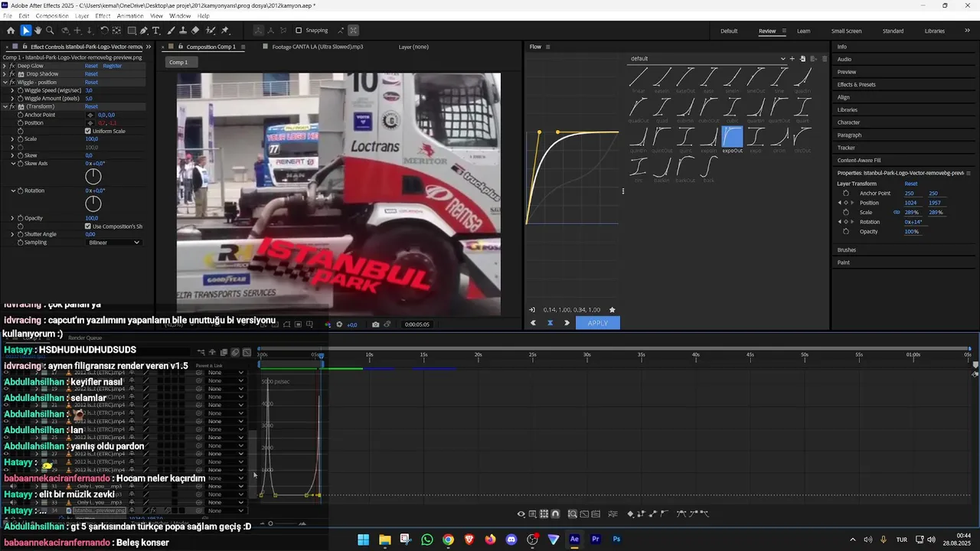Open the Composition menu
The height and width of the screenshot is (551, 980).
(52, 15)
